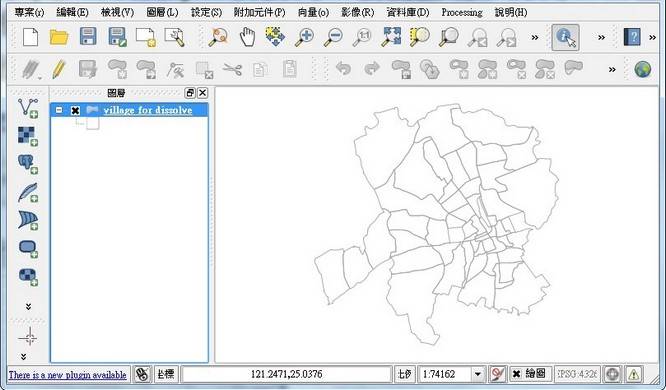Toggle editing with the yellow pencil icon
Viewport: 666px width, 390px height.
pos(59,68)
